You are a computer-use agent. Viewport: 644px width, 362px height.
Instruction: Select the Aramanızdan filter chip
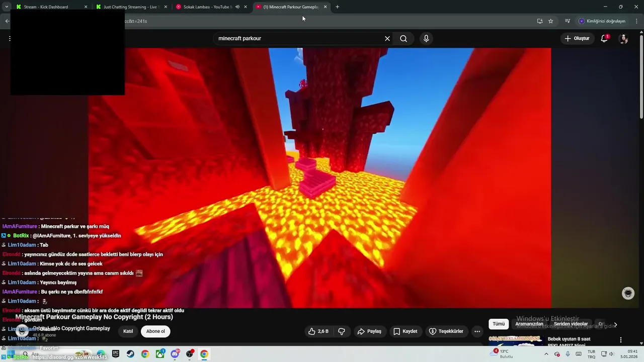(x=529, y=324)
